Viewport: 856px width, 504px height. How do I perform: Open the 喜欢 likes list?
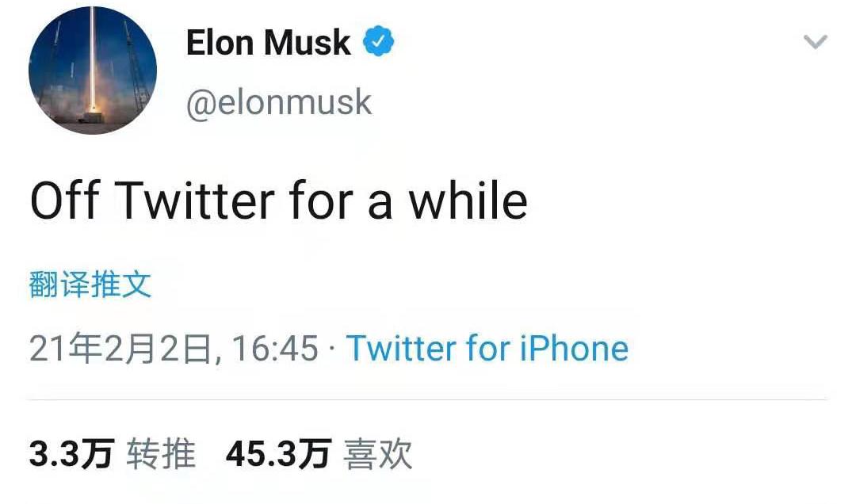click(378, 455)
